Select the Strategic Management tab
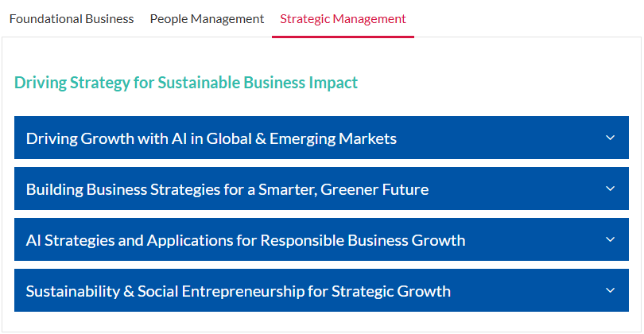This screenshot has height=334, width=644. [x=343, y=19]
